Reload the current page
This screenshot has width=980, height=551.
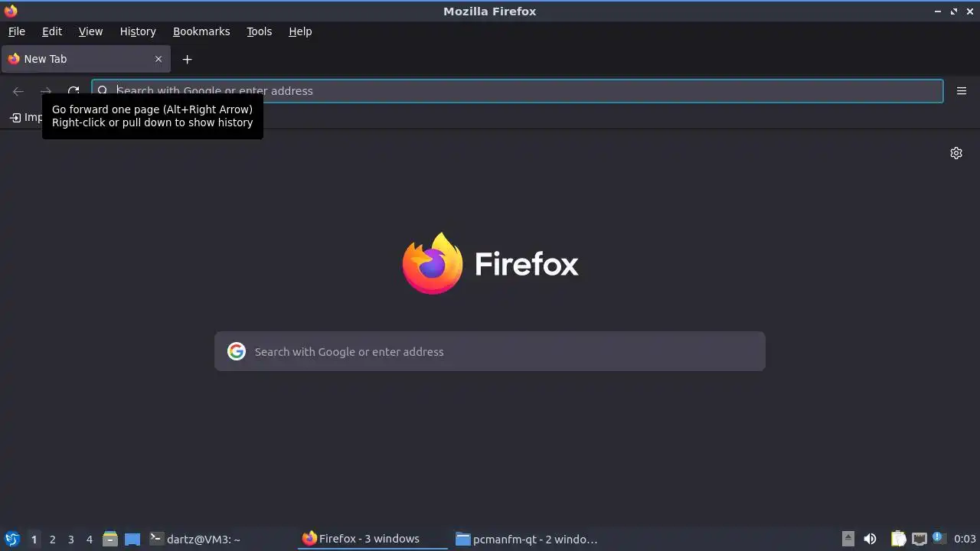click(x=73, y=91)
